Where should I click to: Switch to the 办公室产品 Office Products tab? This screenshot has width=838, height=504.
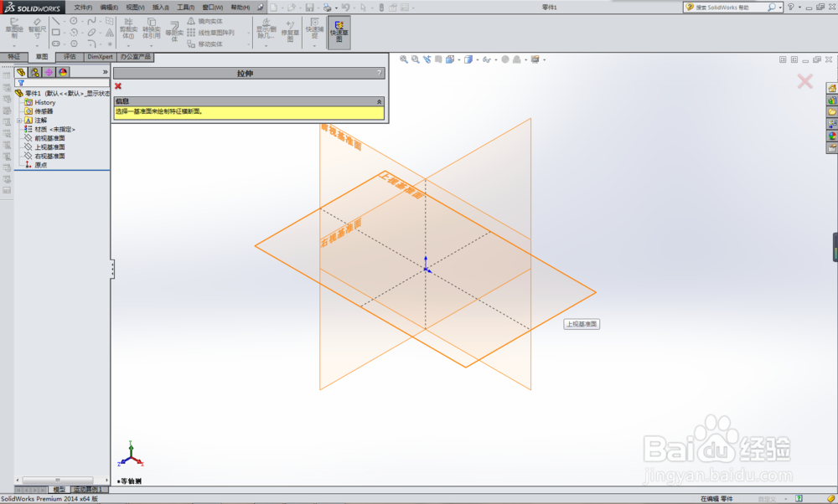click(x=135, y=57)
